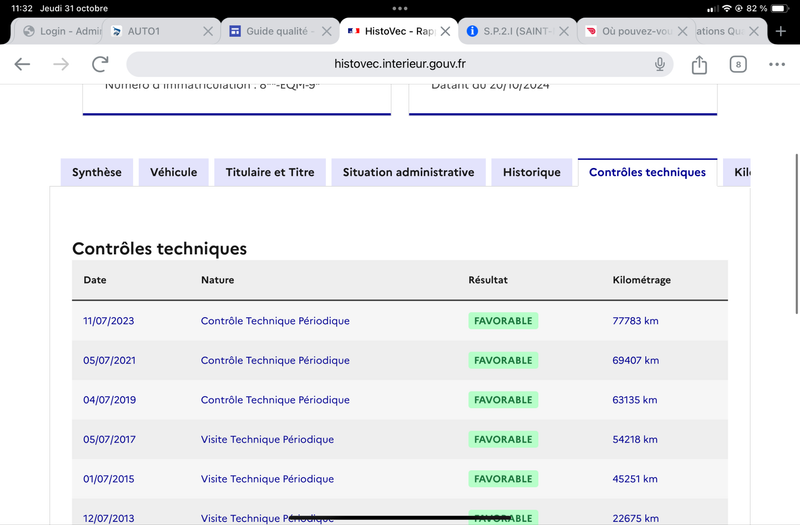Tap the Contrôles techniques section heading
This screenshot has height=525, width=800.
click(x=159, y=248)
